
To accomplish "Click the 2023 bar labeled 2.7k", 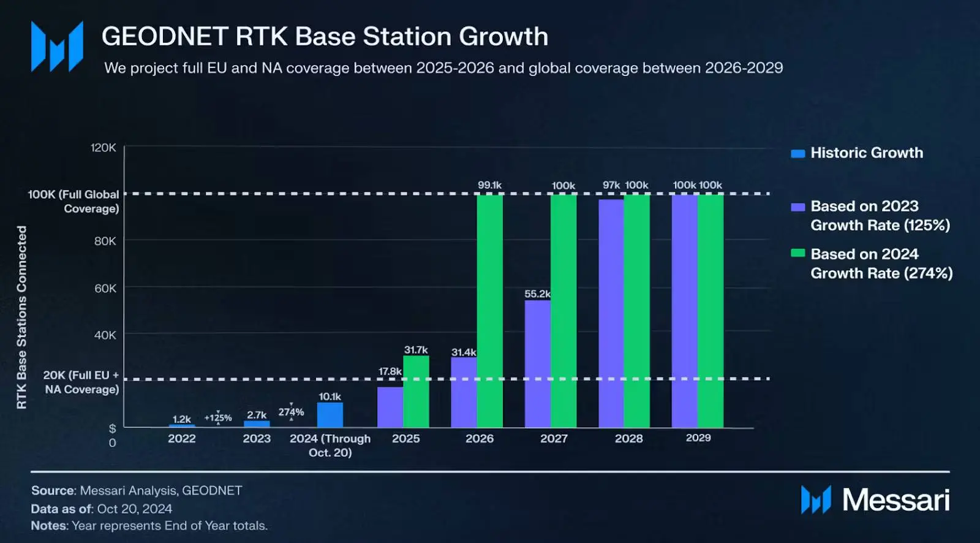I will (x=257, y=424).
